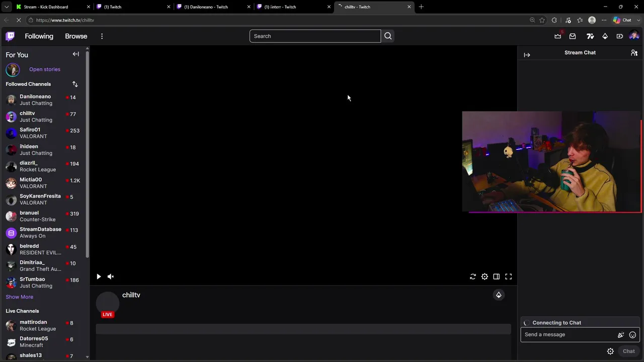
Task: Switch to Stream - Kick Dashboard tab
Action: click(x=53, y=7)
